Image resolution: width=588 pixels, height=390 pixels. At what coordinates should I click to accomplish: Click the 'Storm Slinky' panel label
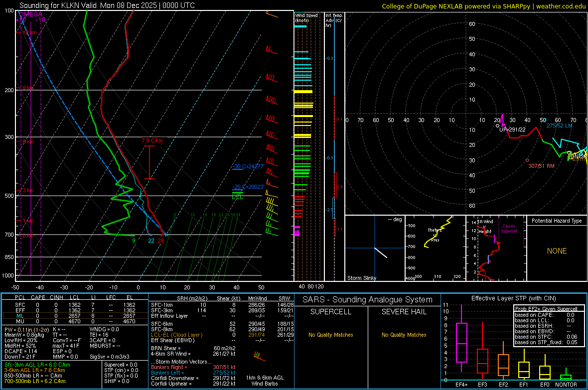[361, 278]
